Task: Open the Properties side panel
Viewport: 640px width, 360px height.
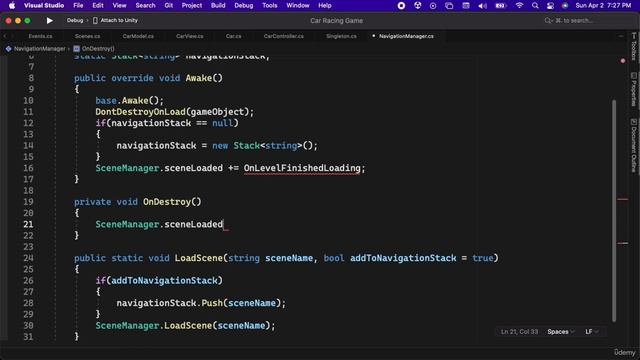Action: pos(633,89)
